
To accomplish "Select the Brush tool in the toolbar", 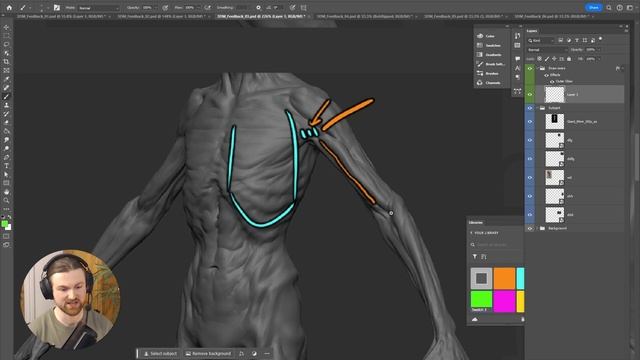I will (6, 96).
